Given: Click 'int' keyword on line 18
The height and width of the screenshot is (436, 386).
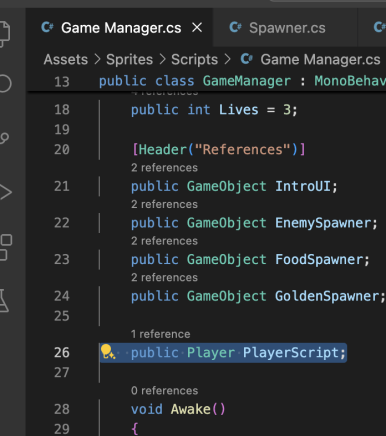Looking at the screenshot, I should coord(199,110).
